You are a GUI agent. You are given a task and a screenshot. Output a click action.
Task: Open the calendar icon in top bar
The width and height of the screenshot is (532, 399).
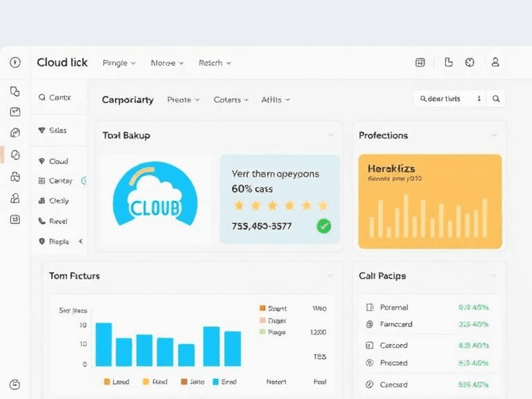point(420,62)
